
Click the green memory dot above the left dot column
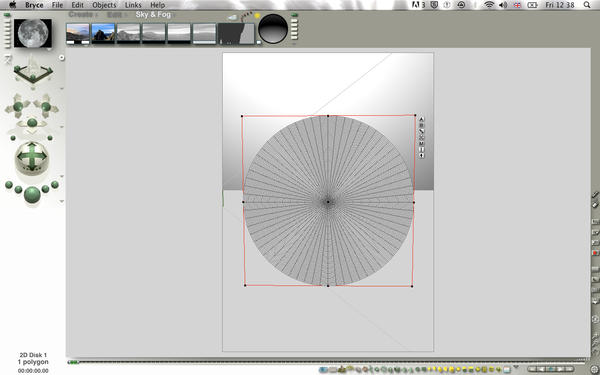[7, 15]
